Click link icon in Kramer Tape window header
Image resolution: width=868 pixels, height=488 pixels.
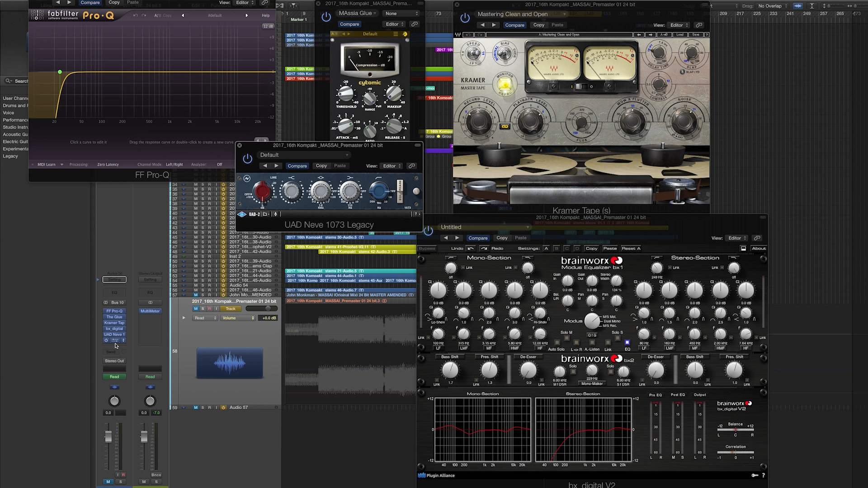pos(699,25)
